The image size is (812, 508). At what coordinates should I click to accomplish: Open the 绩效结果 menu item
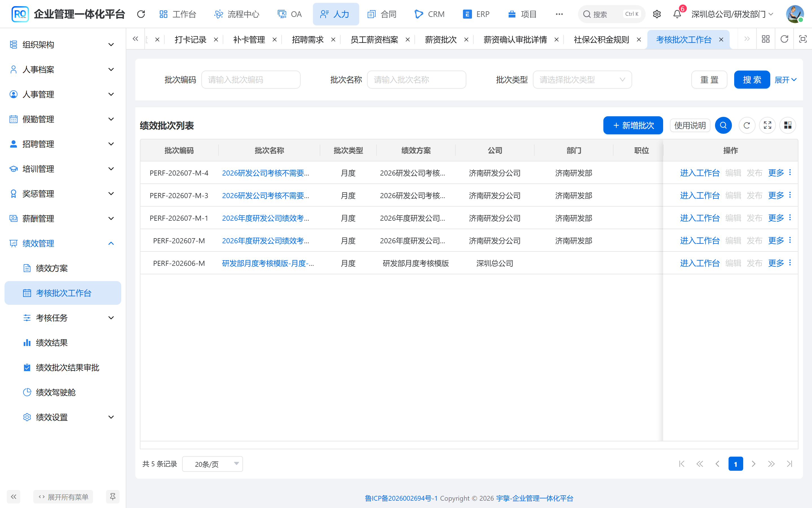63,343
